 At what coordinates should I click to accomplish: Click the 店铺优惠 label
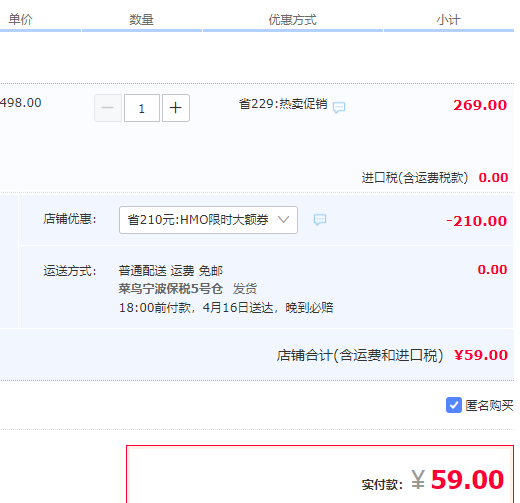coord(70,219)
